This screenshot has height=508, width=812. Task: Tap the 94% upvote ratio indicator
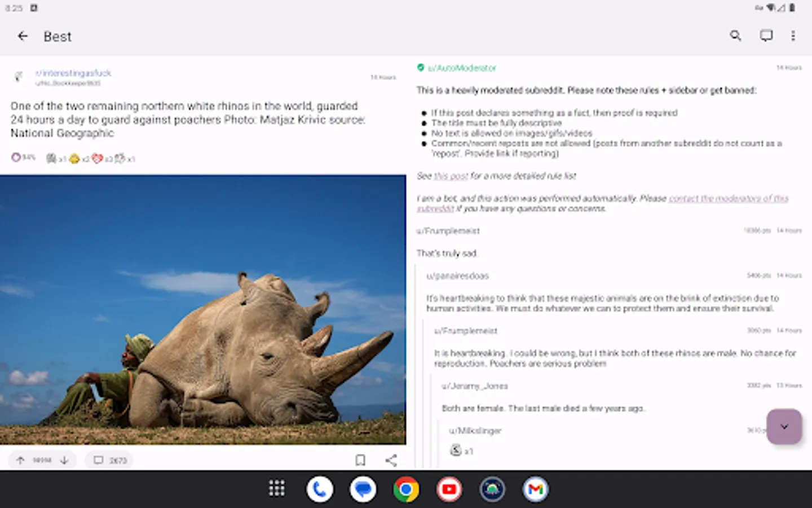click(23, 157)
